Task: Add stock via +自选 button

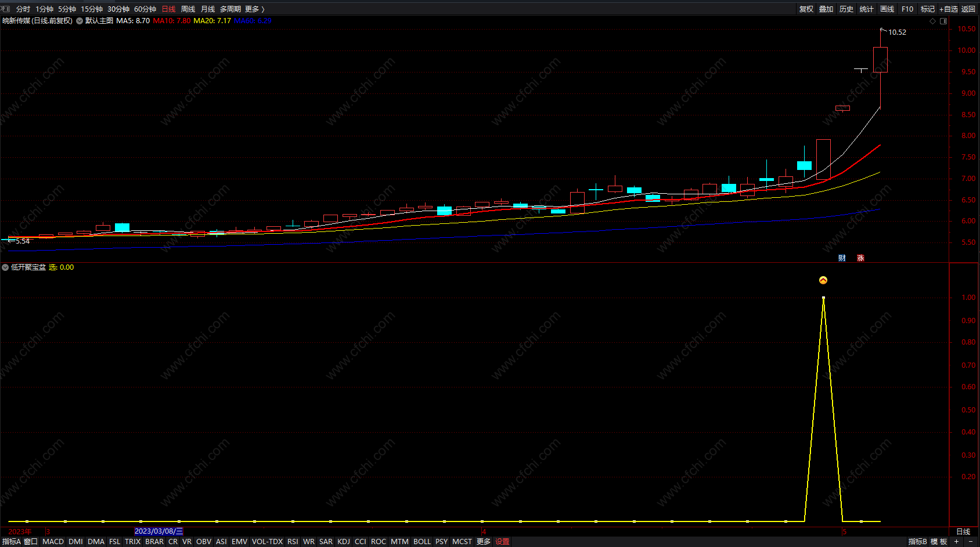Action: point(949,9)
